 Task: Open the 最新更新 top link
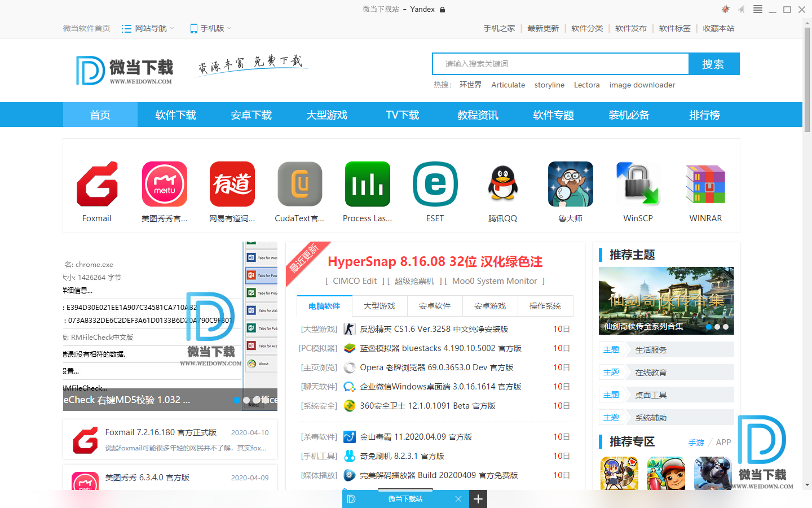[543, 28]
